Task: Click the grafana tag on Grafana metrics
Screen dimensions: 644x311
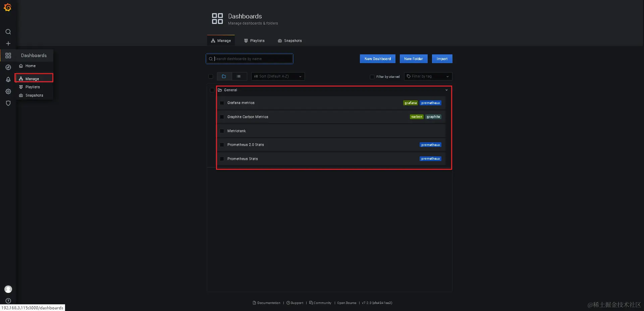Action: click(x=411, y=103)
